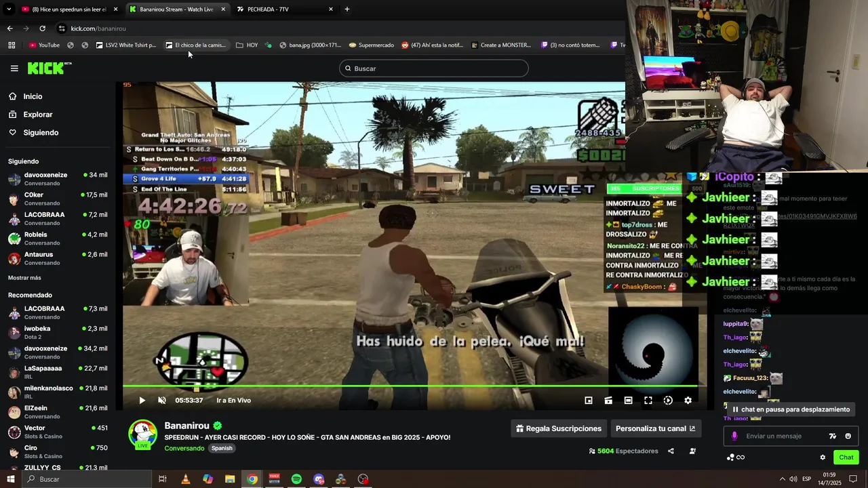
Task: Open the Kick hamburger sidebar menu
Action: [14, 68]
